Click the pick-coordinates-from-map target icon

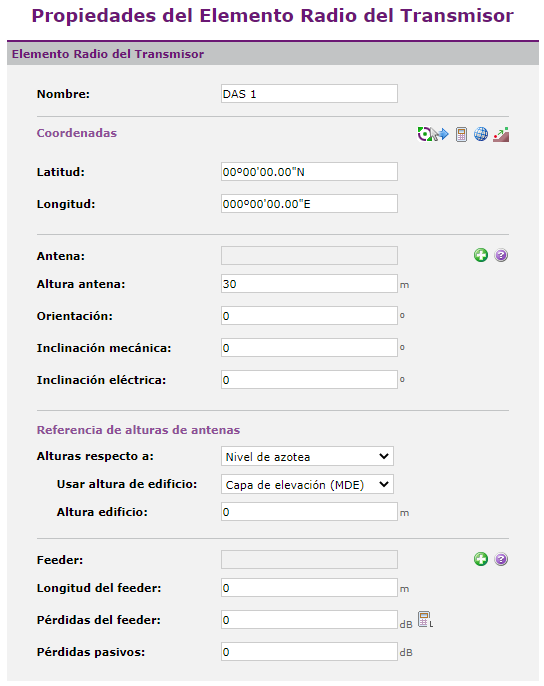point(433,134)
